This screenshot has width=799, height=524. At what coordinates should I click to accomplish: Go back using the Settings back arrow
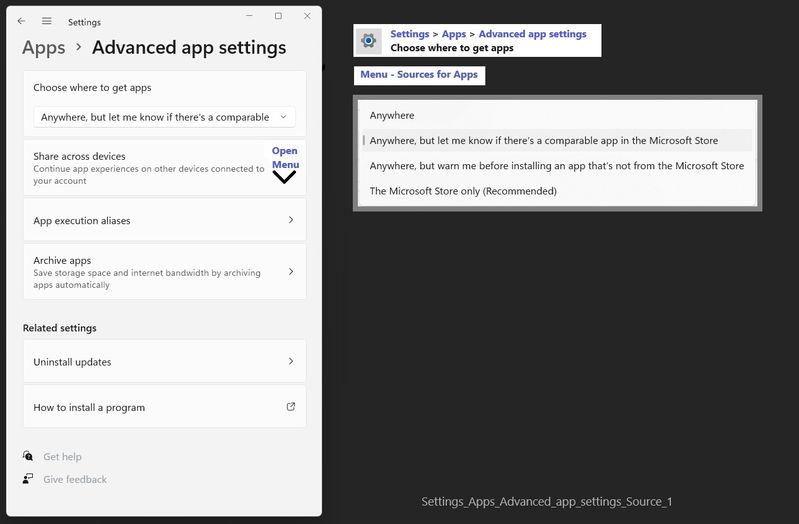point(21,21)
